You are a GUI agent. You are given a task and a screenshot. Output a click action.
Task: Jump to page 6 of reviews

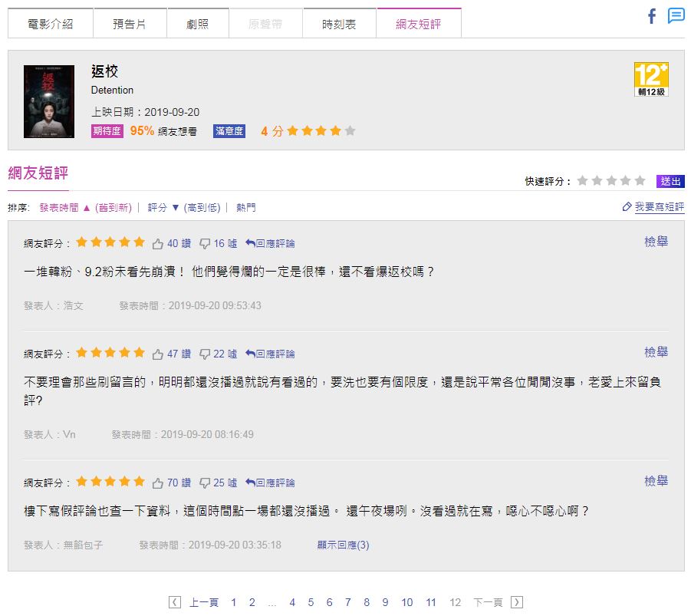pos(329,602)
